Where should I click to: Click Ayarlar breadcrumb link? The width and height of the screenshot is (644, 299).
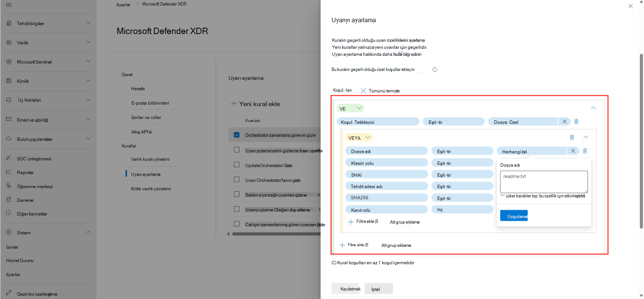coord(123,5)
